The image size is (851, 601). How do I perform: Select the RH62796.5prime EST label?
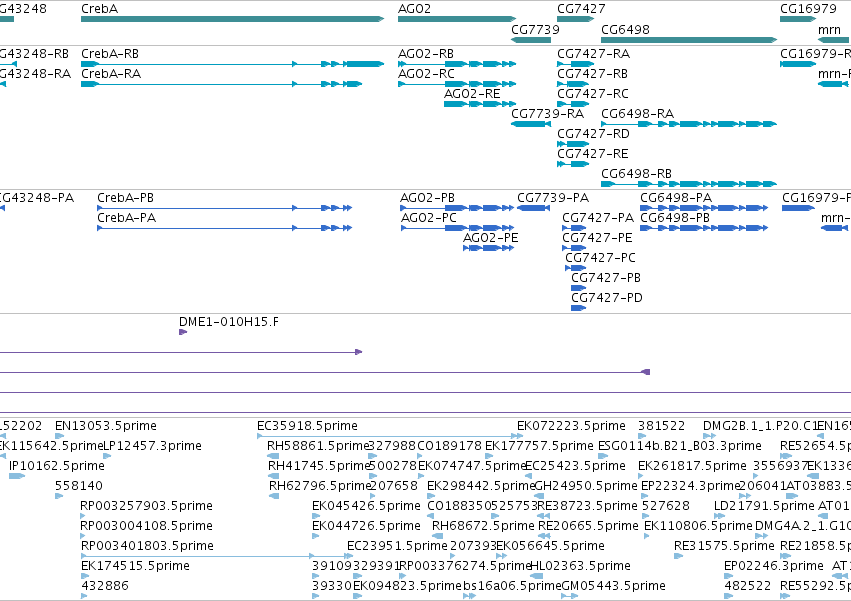coord(319,486)
